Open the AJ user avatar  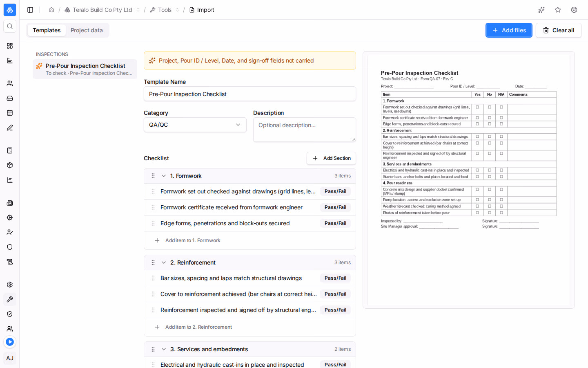(x=10, y=358)
